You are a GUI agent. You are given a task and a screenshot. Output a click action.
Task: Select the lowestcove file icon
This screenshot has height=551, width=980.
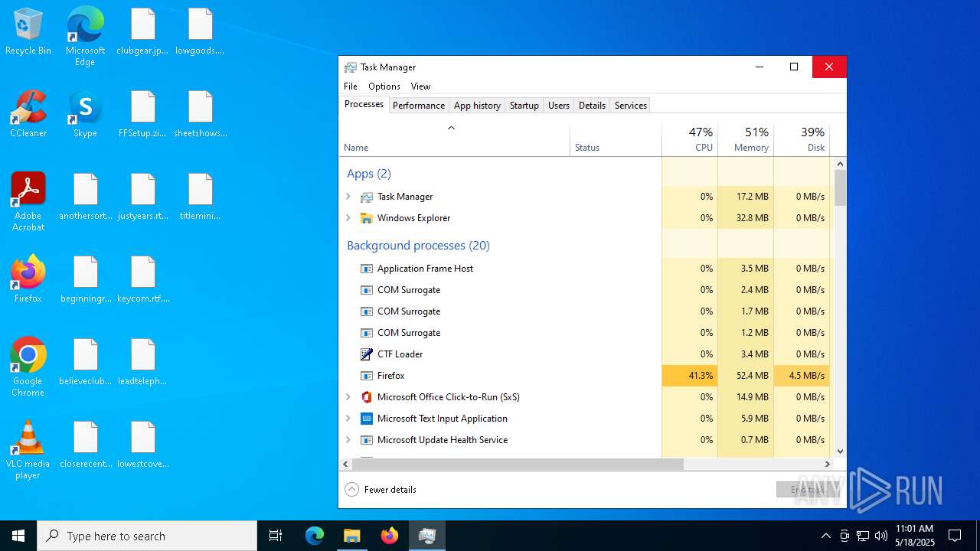142,445
